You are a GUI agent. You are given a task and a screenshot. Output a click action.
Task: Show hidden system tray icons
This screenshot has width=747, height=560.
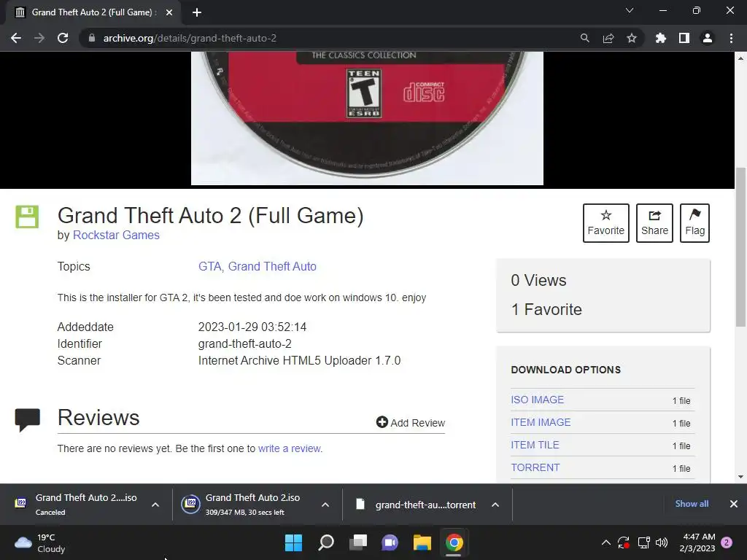click(x=606, y=542)
